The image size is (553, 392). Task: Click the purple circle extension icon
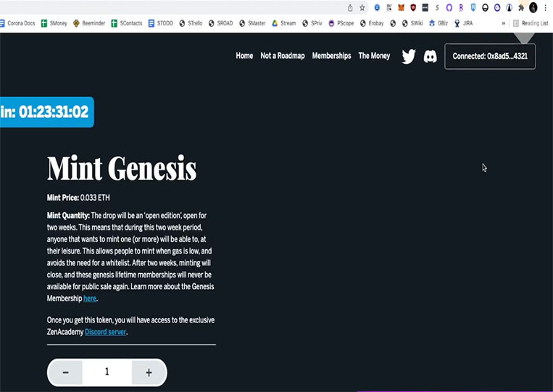coord(449,7)
